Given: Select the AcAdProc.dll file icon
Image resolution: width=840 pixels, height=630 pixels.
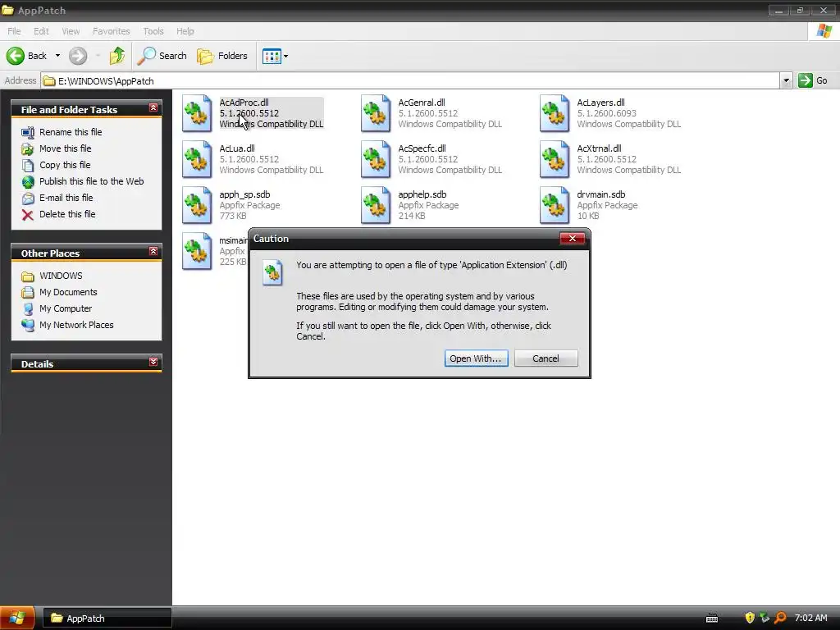Looking at the screenshot, I should [x=197, y=113].
